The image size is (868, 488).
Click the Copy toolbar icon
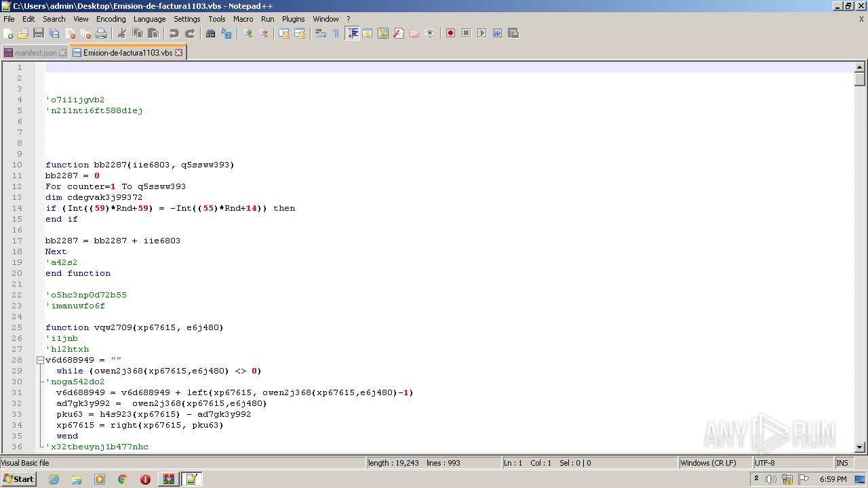coord(138,33)
